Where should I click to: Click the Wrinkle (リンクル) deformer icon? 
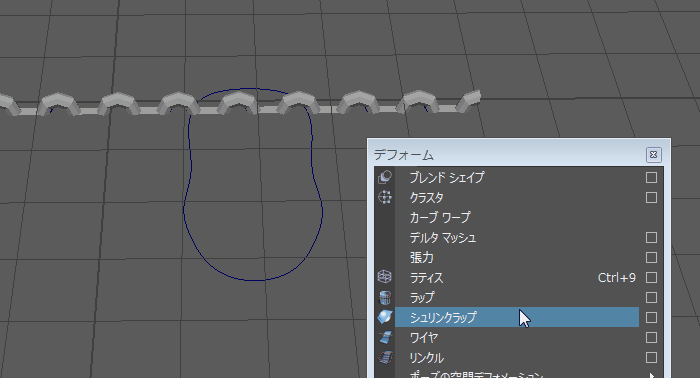(385, 357)
